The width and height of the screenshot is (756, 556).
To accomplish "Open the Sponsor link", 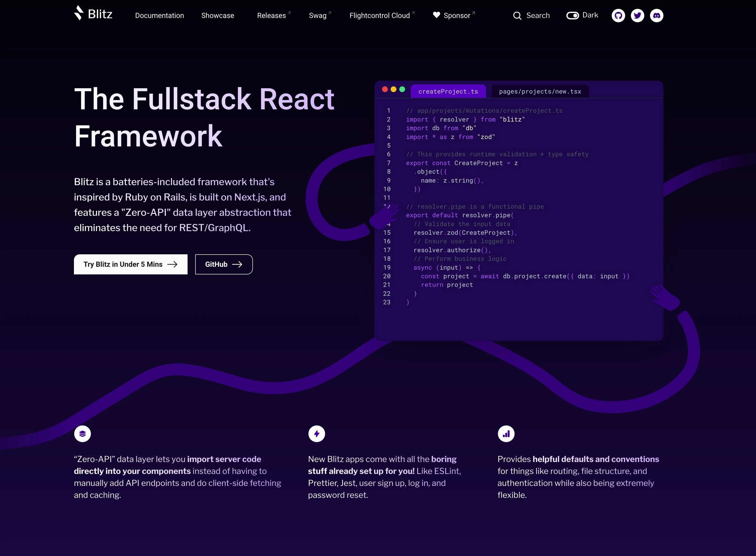I will 454,16.
